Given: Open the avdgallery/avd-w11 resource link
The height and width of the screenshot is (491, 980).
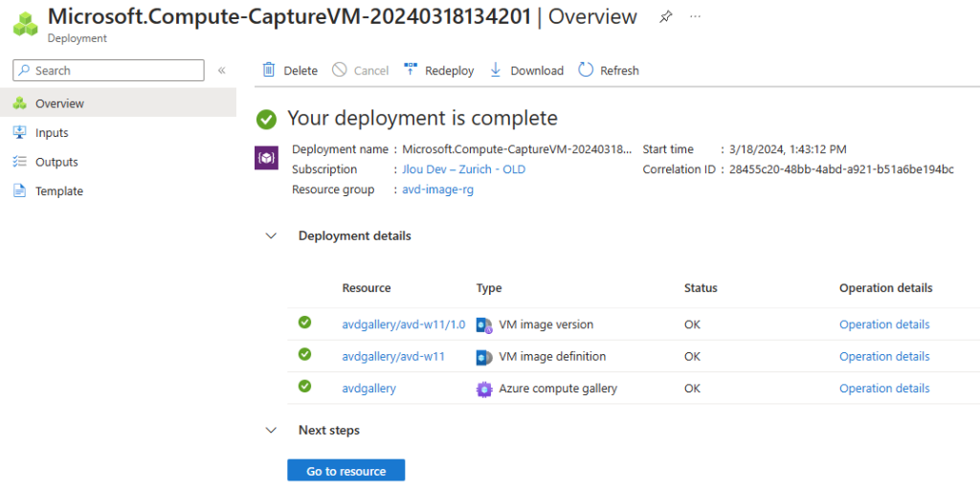Looking at the screenshot, I should pyautogui.click(x=393, y=356).
